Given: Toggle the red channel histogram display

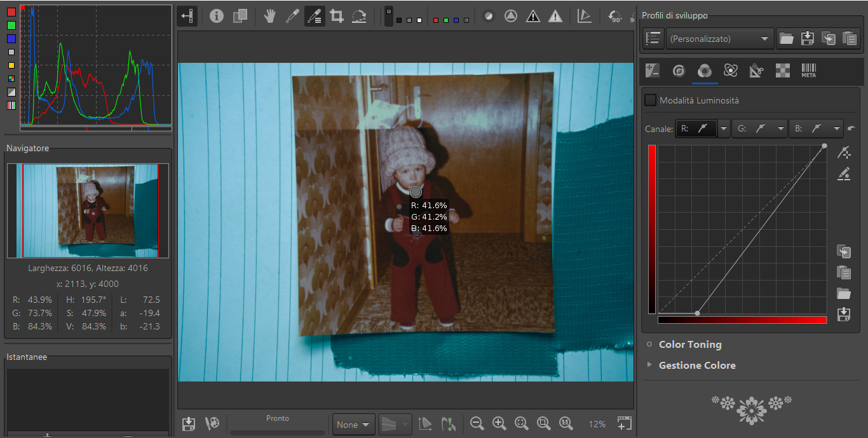Looking at the screenshot, I should [x=11, y=11].
